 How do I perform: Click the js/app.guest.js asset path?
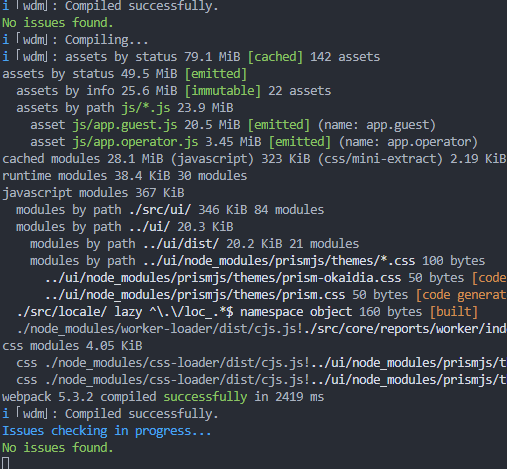(x=125, y=125)
